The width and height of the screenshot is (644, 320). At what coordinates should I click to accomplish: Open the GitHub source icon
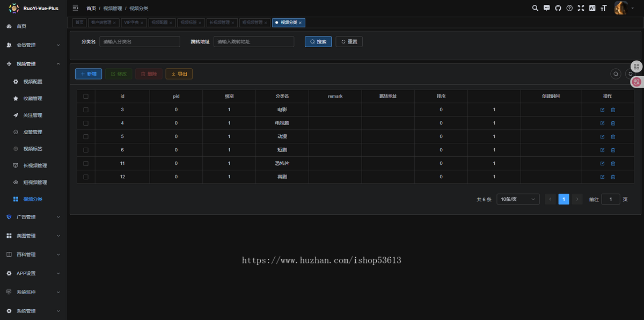click(x=558, y=8)
